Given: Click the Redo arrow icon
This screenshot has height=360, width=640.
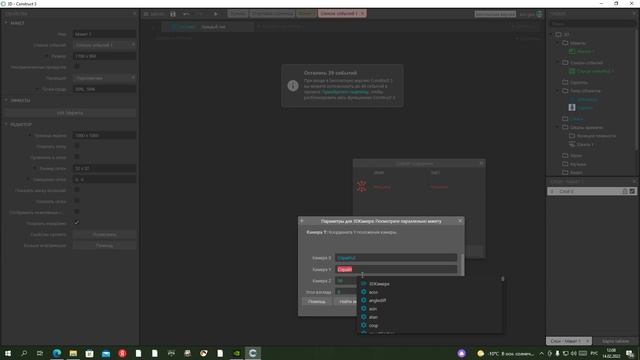Looking at the screenshot, I should click(200, 14).
